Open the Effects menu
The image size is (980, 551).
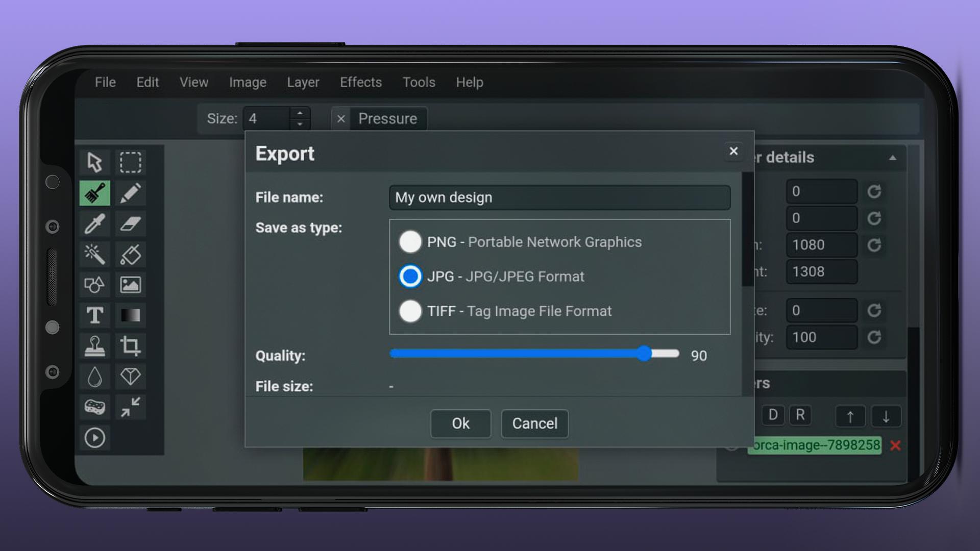click(361, 82)
